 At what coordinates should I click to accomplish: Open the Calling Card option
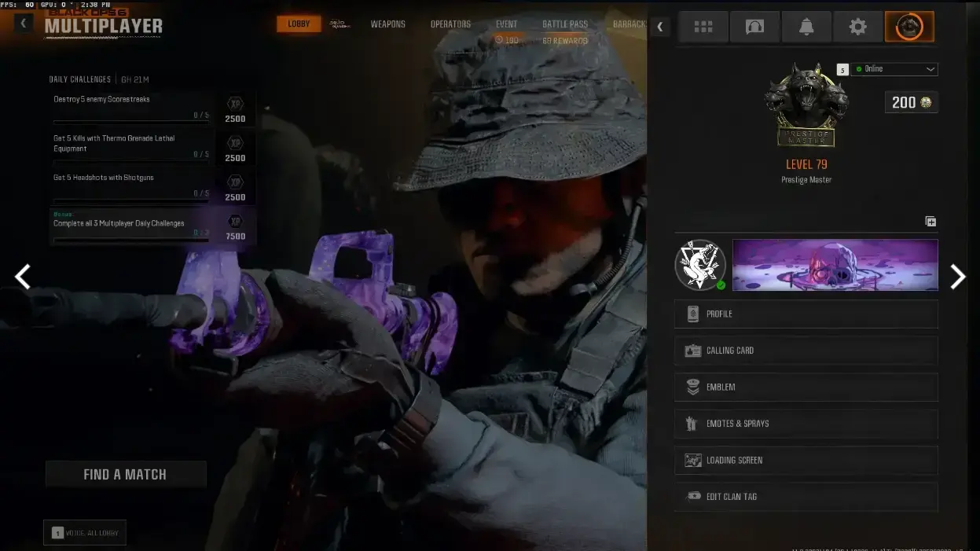pyautogui.click(x=806, y=351)
